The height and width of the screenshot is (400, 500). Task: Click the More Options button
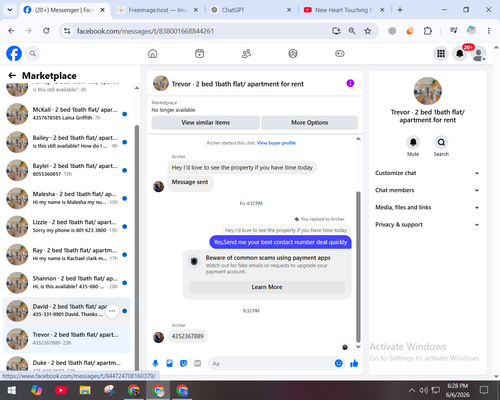click(310, 123)
